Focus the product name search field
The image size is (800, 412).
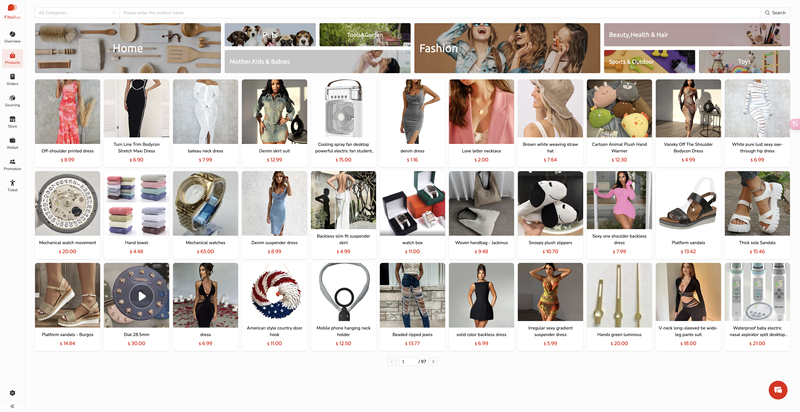click(x=440, y=13)
